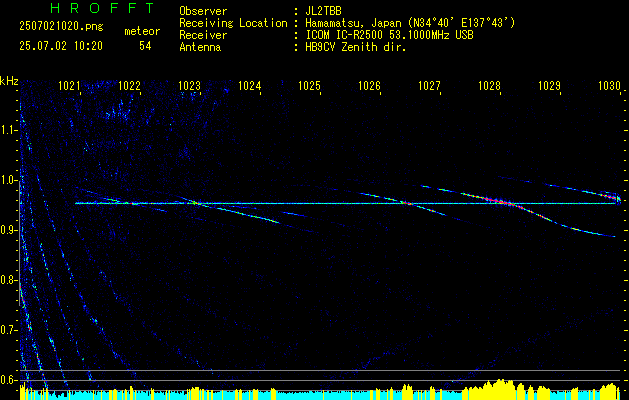629x400 pixels.
Task: Click time axis marker 1021
Action: click(x=69, y=85)
